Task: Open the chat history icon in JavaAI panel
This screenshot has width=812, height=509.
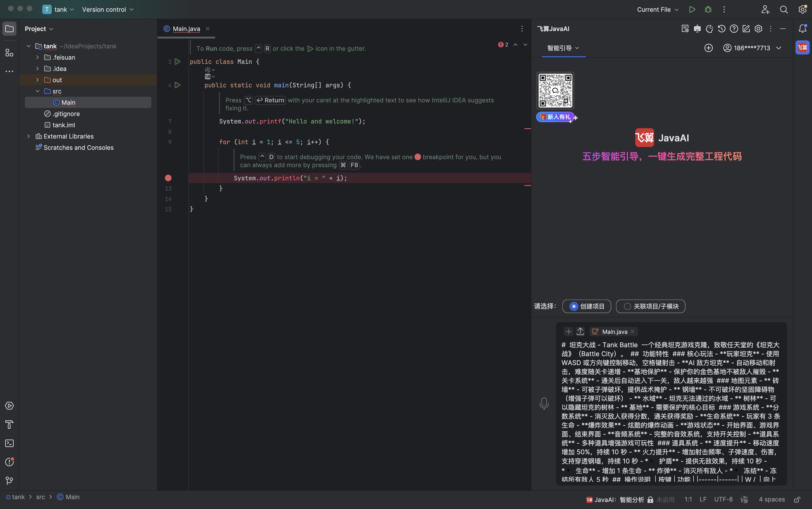Action: point(721,29)
